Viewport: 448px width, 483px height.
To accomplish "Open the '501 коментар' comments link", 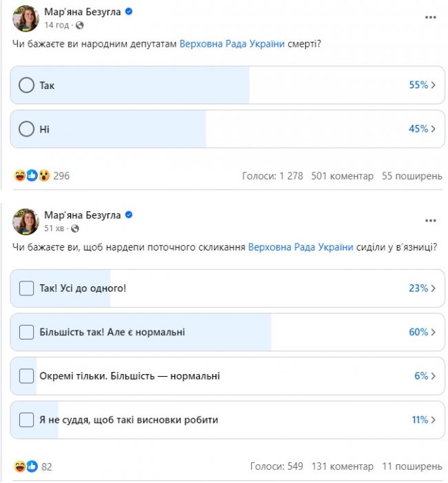I will click(x=342, y=176).
